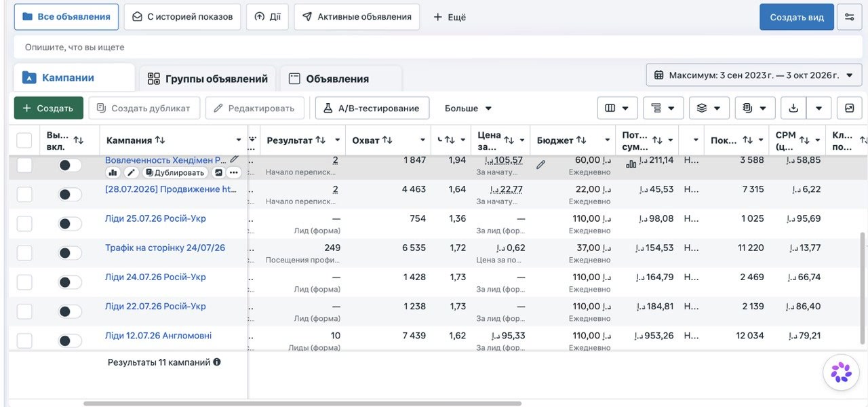Sort table by Охват column
Viewport: 868px width, 407px height.
pyautogui.click(x=387, y=140)
